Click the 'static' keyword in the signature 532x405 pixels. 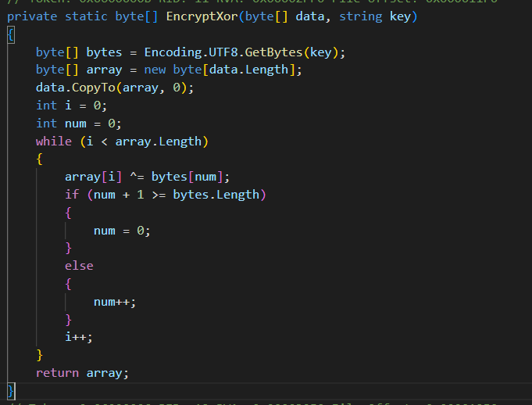[90, 16]
